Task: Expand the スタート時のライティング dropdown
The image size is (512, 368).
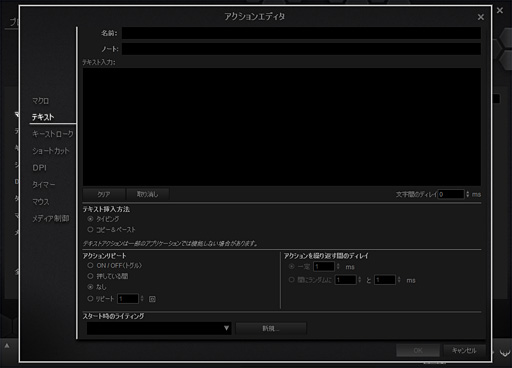Action: [159, 328]
